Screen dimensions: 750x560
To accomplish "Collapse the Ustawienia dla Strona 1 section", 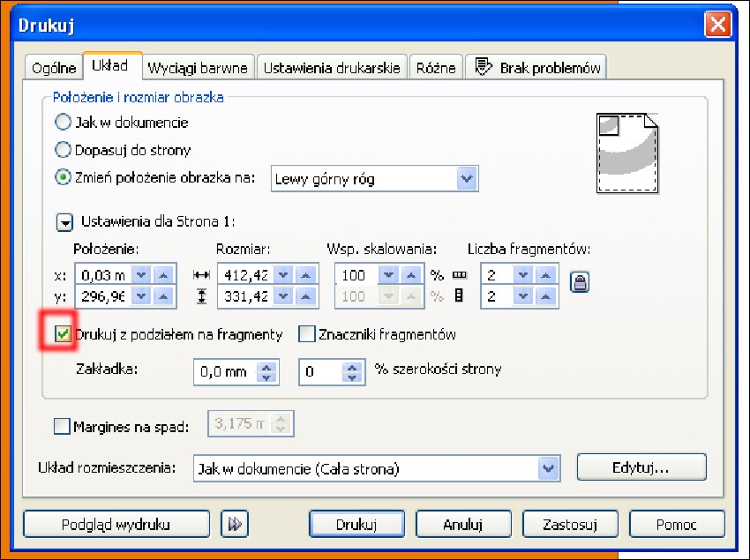I will click(66, 221).
